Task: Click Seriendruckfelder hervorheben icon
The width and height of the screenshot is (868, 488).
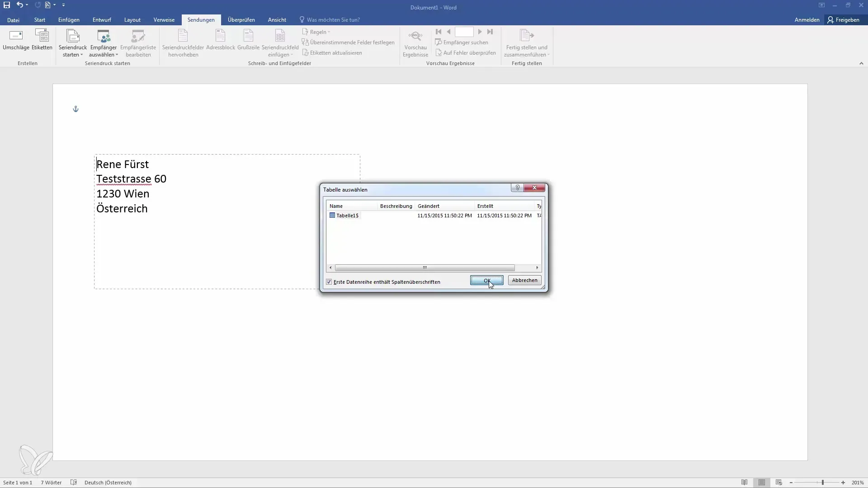Action: coord(183,43)
